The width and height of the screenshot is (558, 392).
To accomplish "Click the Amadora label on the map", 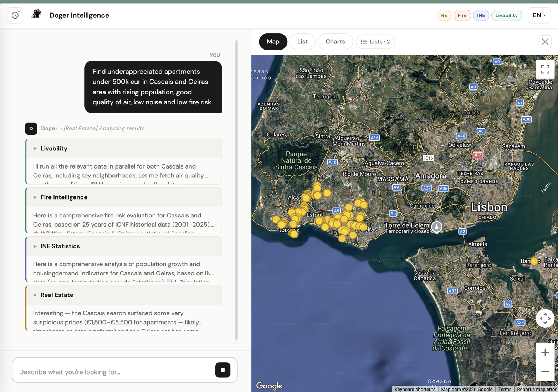I will point(431,176).
